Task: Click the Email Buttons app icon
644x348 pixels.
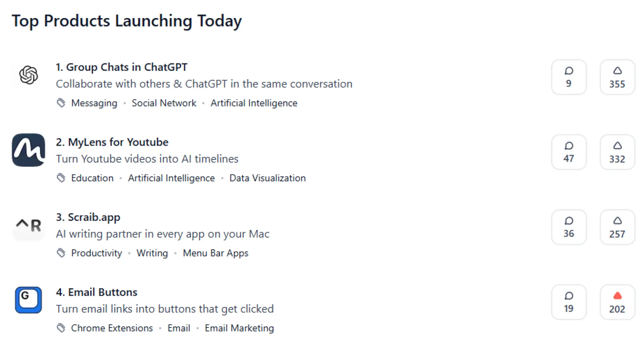Action: (x=29, y=300)
